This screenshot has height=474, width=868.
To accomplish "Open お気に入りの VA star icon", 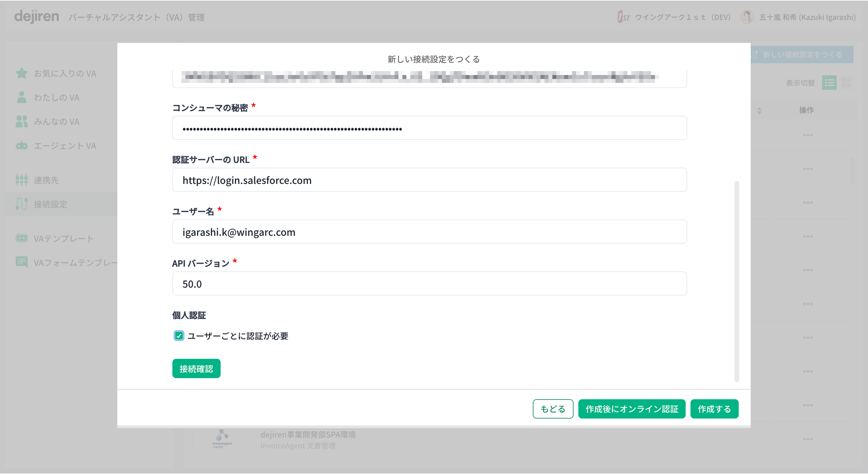I will [22, 73].
